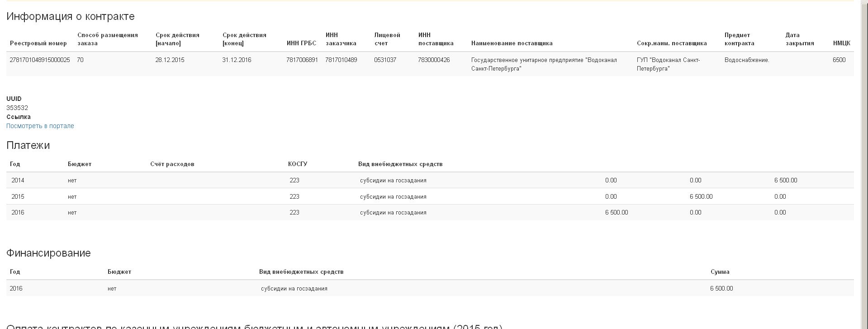Click 'субсидии на госзадания' in 2015 payments row
This screenshot has width=868, height=329.
click(x=393, y=196)
